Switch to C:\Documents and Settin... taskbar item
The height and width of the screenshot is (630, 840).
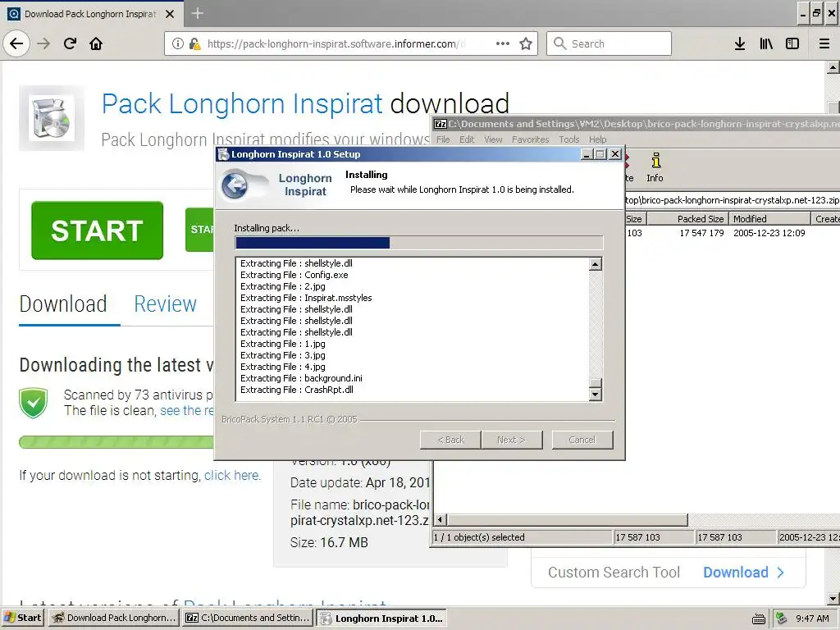(248, 618)
